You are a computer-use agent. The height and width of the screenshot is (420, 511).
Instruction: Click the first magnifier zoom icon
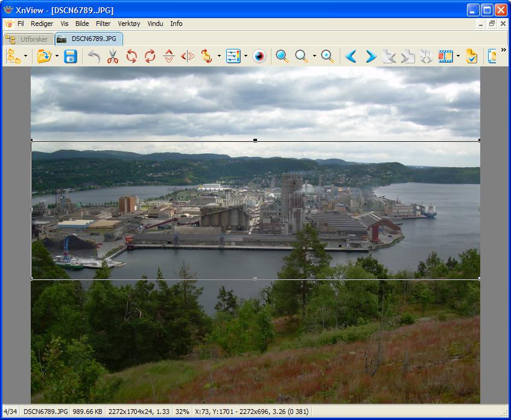click(282, 56)
